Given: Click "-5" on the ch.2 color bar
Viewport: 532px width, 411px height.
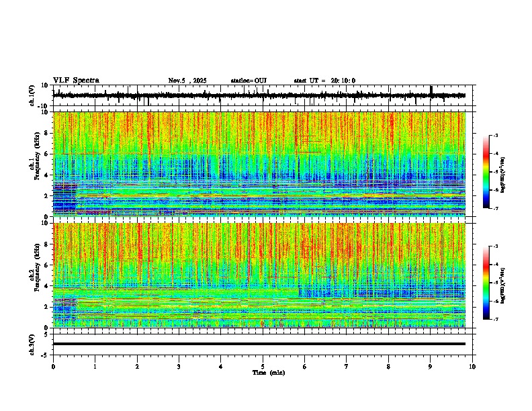Looking at the screenshot, I should [495, 283].
